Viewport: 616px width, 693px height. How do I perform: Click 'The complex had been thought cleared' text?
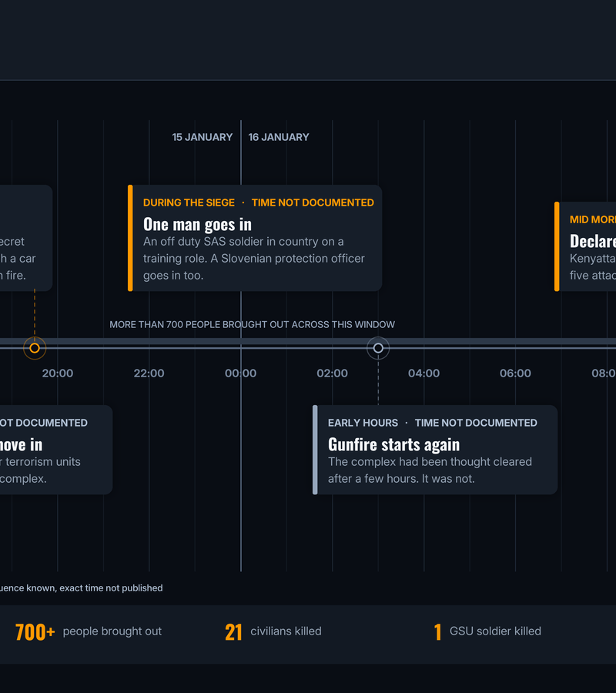point(430,470)
